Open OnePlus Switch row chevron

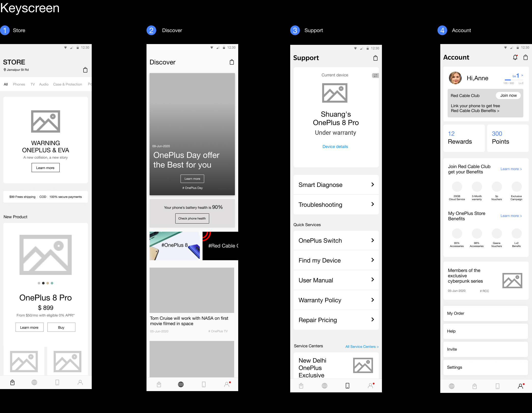coord(373,240)
